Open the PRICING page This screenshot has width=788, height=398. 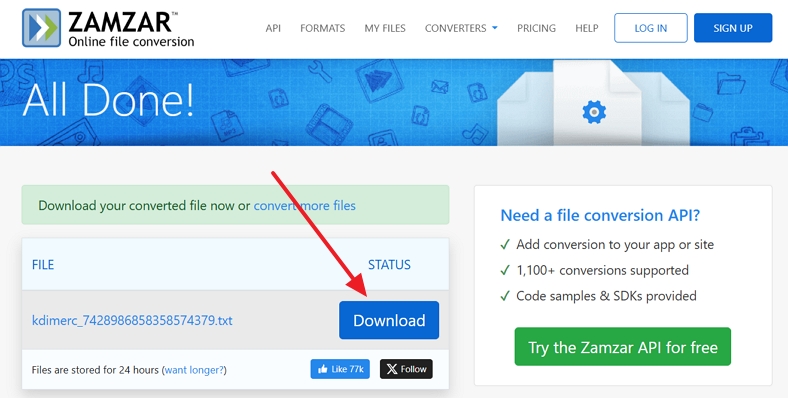[x=536, y=28]
